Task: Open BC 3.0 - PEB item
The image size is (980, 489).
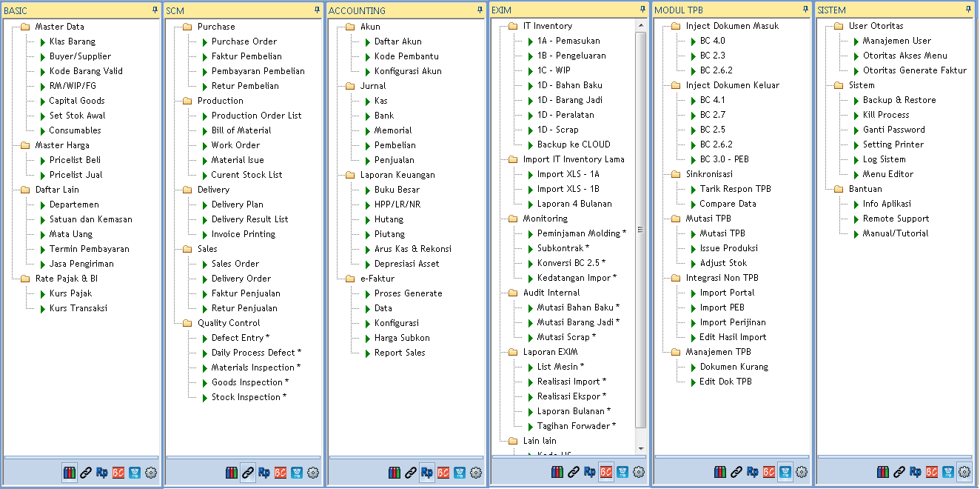Action: click(724, 159)
